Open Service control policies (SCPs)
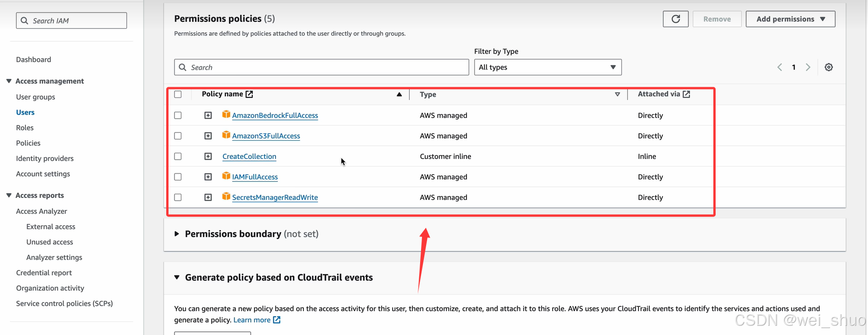 [65, 304]
